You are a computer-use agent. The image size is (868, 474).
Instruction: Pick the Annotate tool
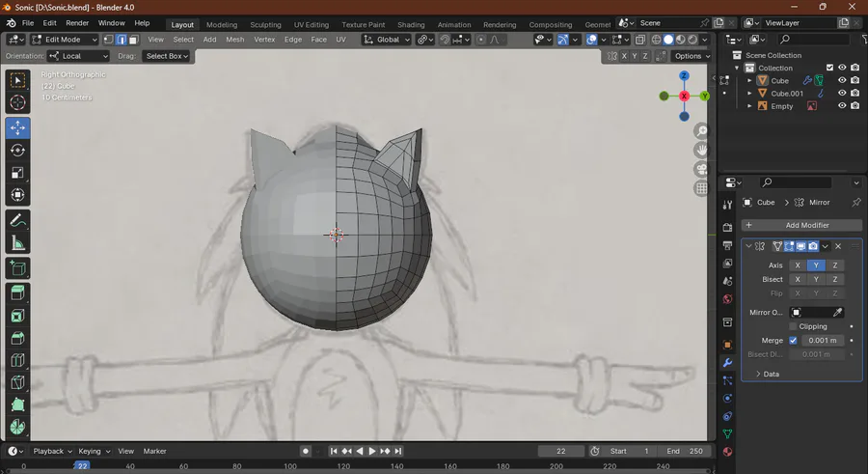17,221
